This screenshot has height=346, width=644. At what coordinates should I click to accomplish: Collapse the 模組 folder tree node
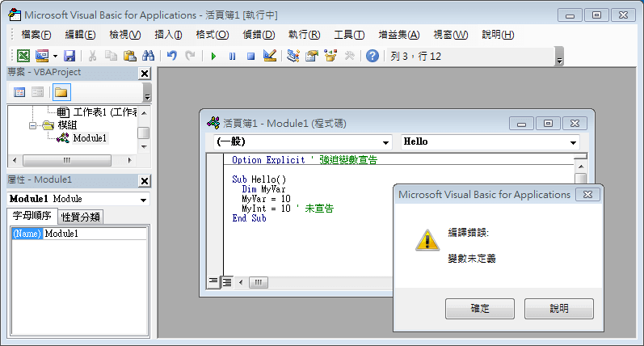[x=33, y=125]
